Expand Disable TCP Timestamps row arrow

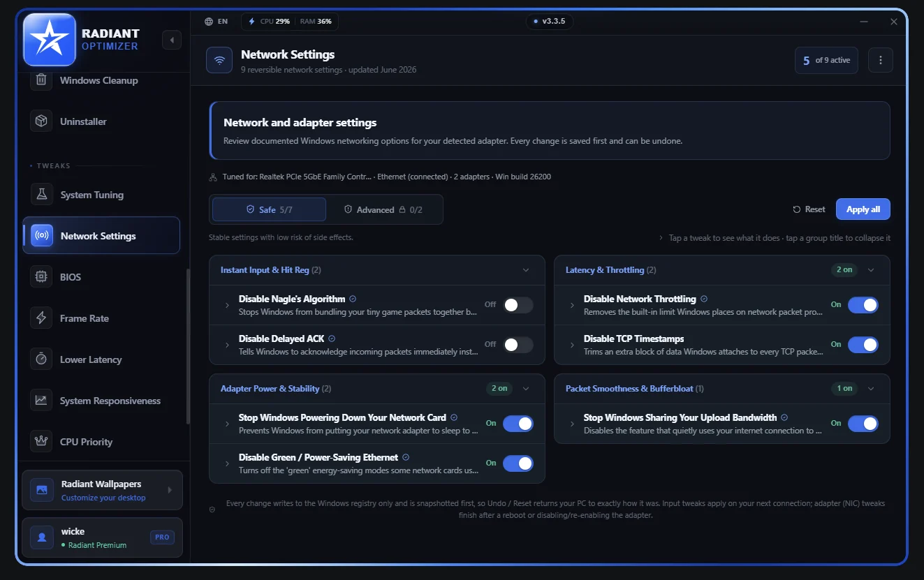572,345
